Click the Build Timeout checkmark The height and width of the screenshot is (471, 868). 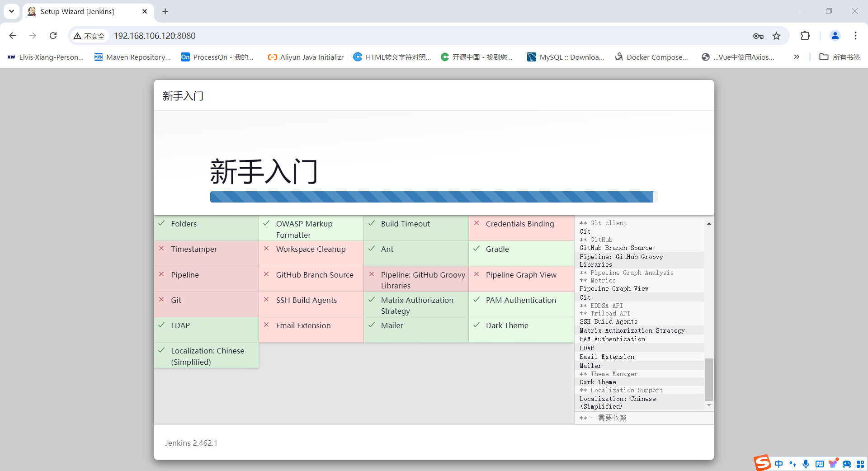click(371, 223)
